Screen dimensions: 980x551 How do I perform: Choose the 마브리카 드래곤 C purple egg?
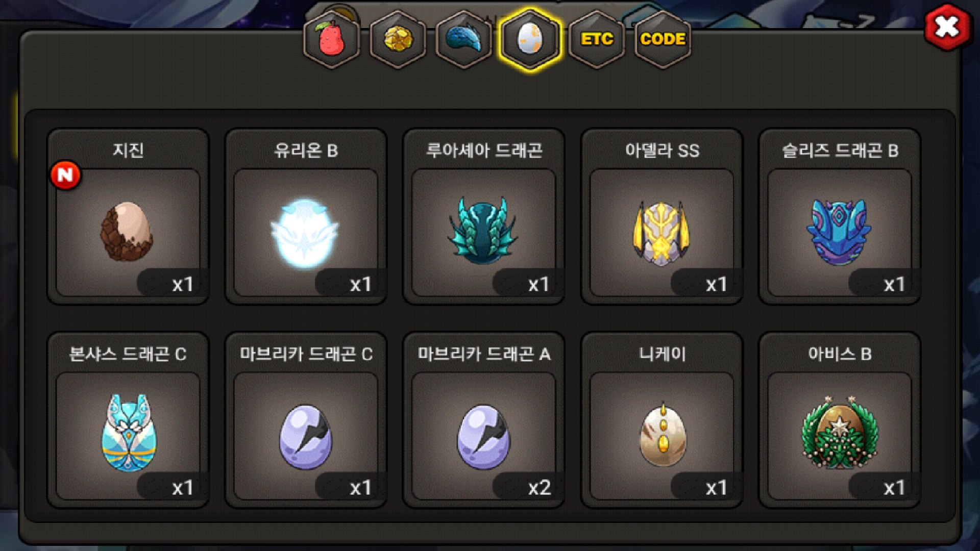coord(306,420)
